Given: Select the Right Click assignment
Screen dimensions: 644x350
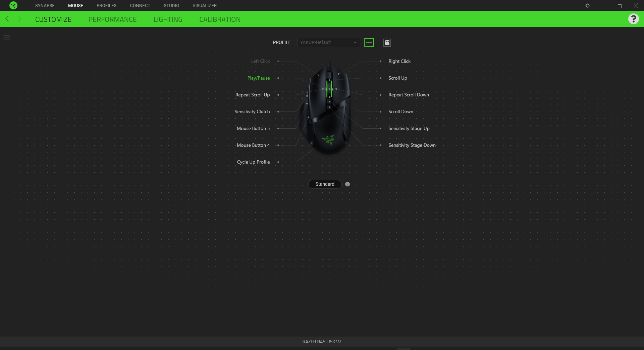Looking at the screenshot, I should (399, 61).
